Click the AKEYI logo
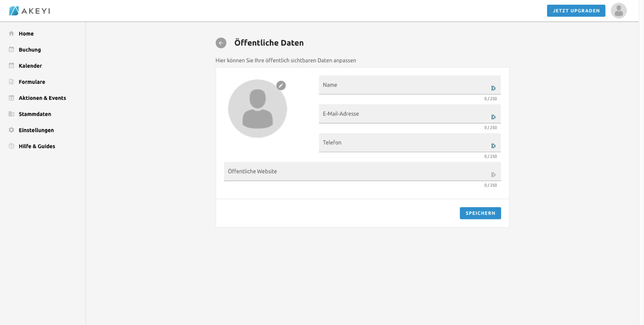The image size is (644, 325). (30, 11)
